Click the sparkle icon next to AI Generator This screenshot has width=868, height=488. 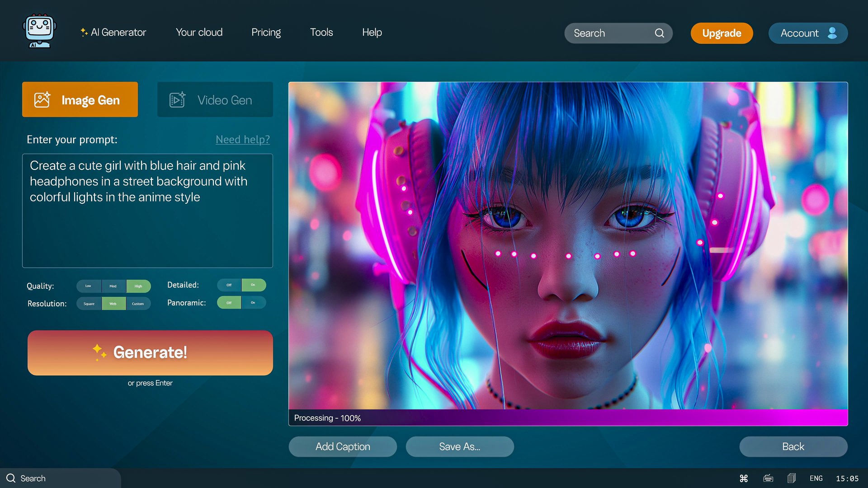(83, 32)
